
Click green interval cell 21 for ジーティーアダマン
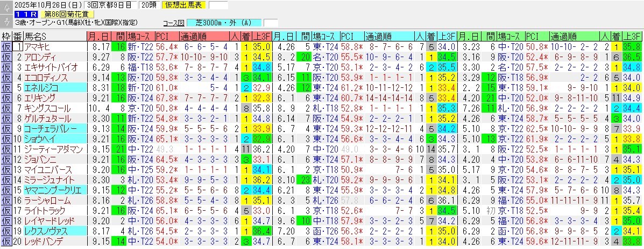coord(118,149)
